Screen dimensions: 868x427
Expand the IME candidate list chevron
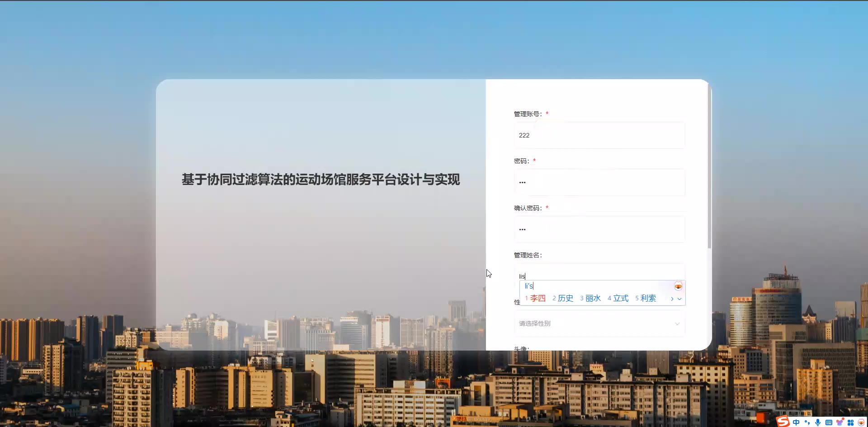pyautogui.click(x=679, y=299)
